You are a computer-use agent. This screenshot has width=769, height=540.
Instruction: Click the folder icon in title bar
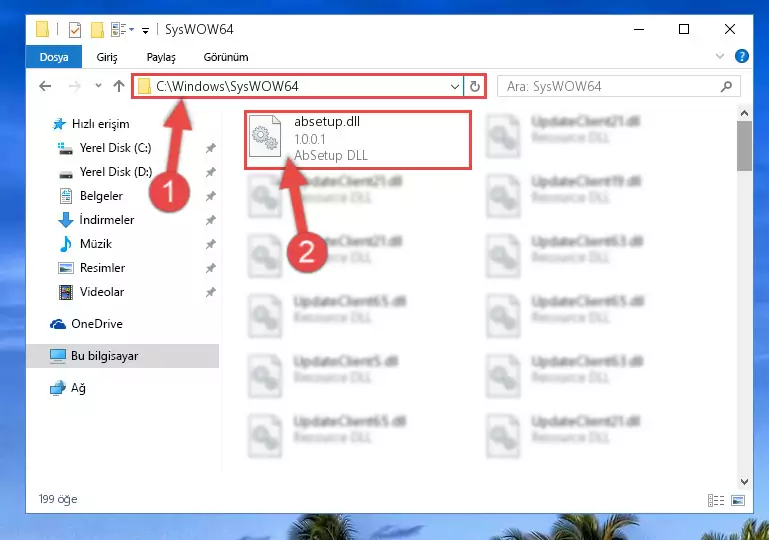[43, 29]
